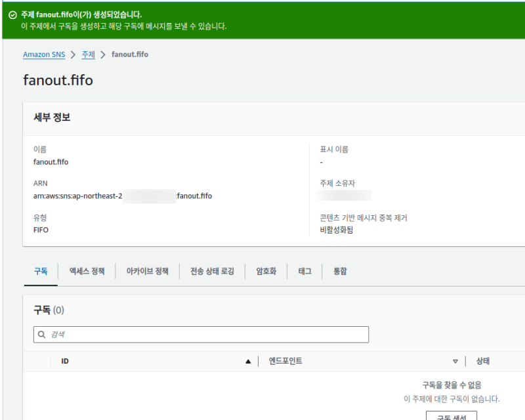Click the 콘텐츠 기반 메시지 중복 제거 label

click(x=364, y=218)
